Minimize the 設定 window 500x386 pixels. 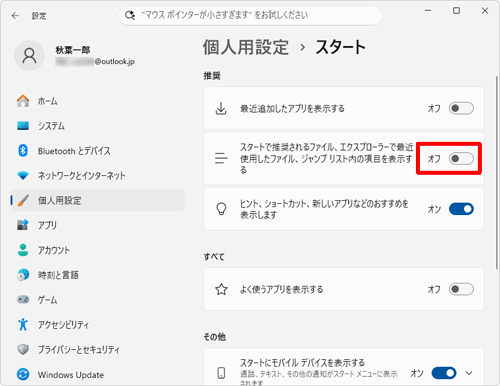coord(428,11)
